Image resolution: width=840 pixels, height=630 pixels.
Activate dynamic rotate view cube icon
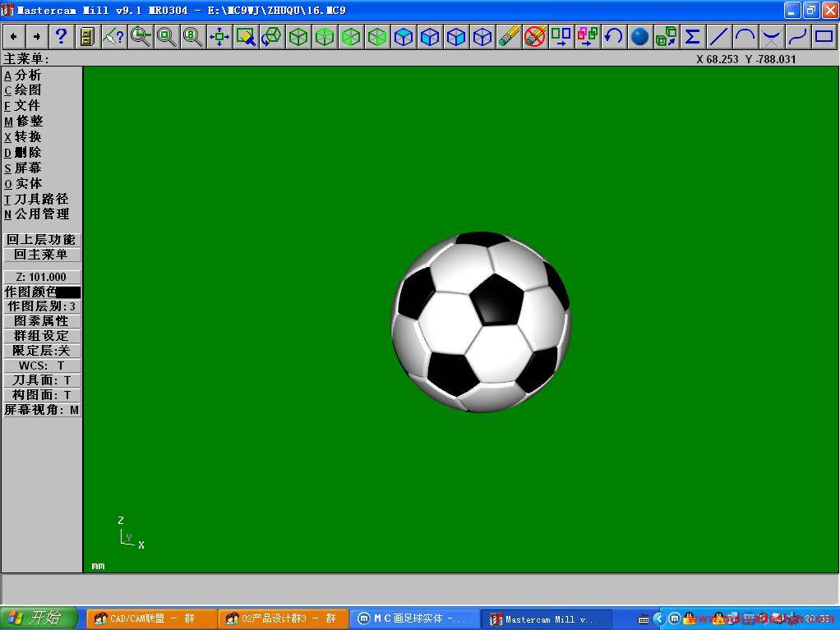272,36
